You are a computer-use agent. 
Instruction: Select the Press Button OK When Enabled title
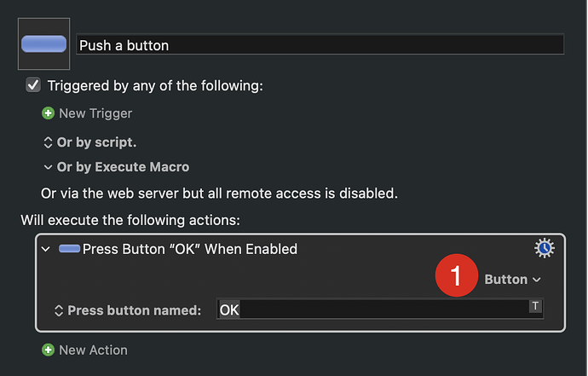(x=190, y=249)
